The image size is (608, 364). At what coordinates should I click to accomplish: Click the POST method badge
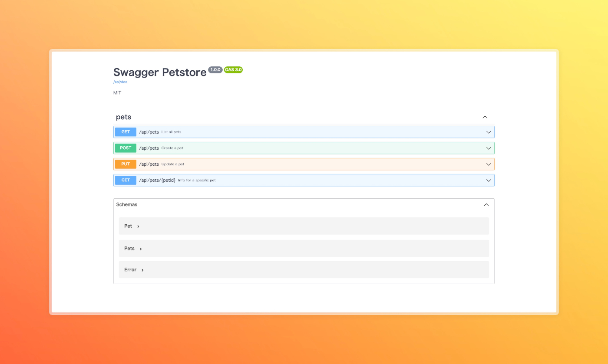pyautogui.click(x=126, y=148)
